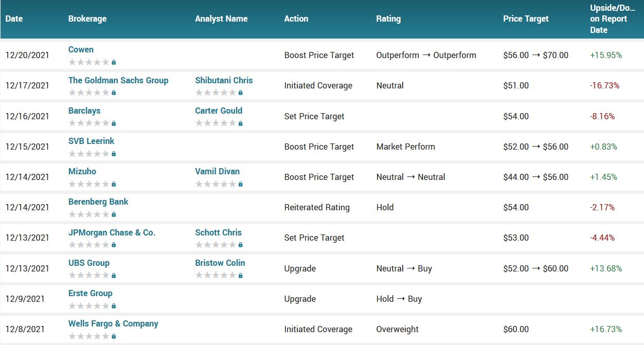Screen dimensions: 644x345
Task: Sort by the Action column header
Action: [x=296, y=19]
